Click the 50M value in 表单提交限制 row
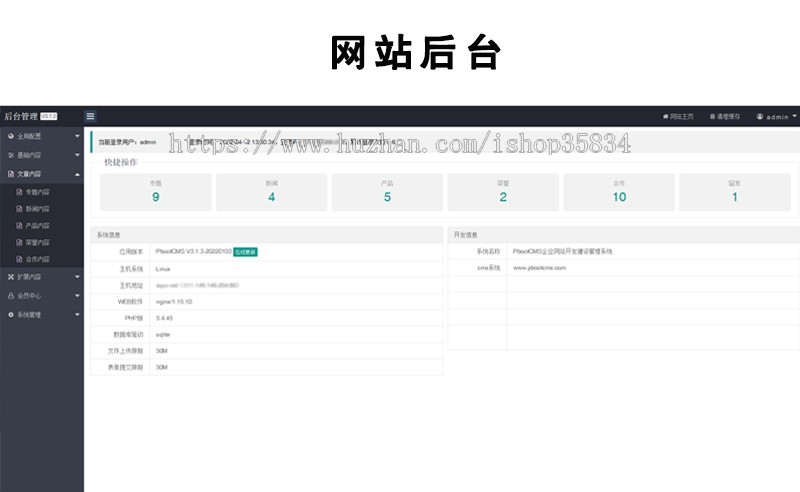The image size is (800, 492). (162, 367)
